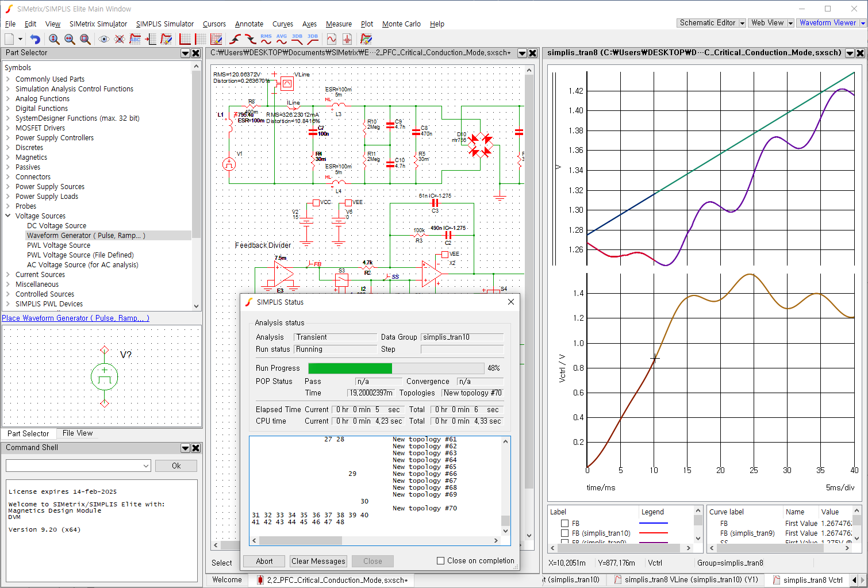Abort the running simulation
This screenshot has height=588, width=868.
click(x=264, y=561)
